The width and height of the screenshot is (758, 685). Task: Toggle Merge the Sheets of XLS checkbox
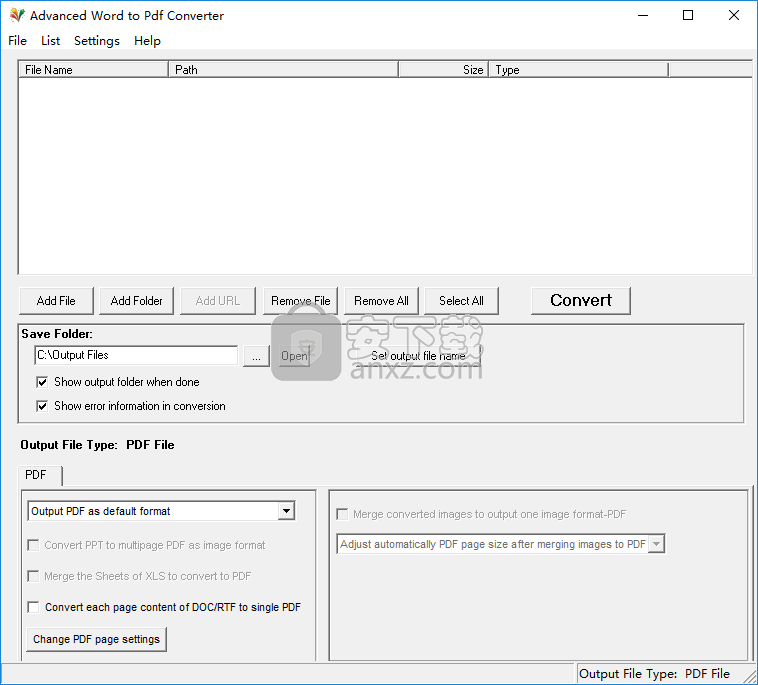point(33,576)
